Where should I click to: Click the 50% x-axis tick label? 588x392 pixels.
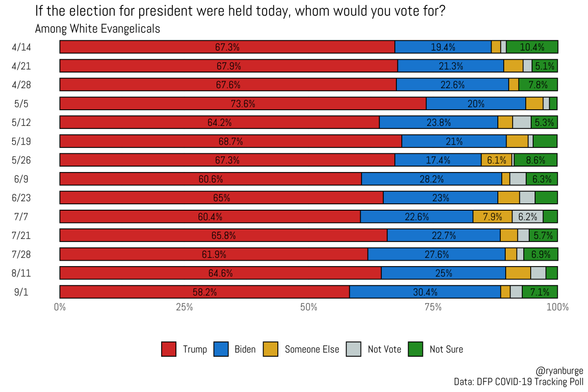(x=309, y=308)
